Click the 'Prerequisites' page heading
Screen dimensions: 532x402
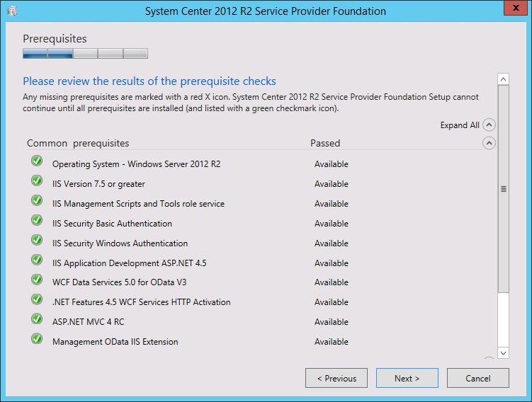55,39
